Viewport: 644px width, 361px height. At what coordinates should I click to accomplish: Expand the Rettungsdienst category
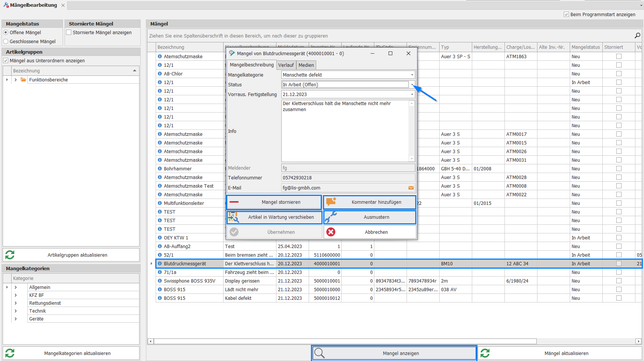coord(16,303)
